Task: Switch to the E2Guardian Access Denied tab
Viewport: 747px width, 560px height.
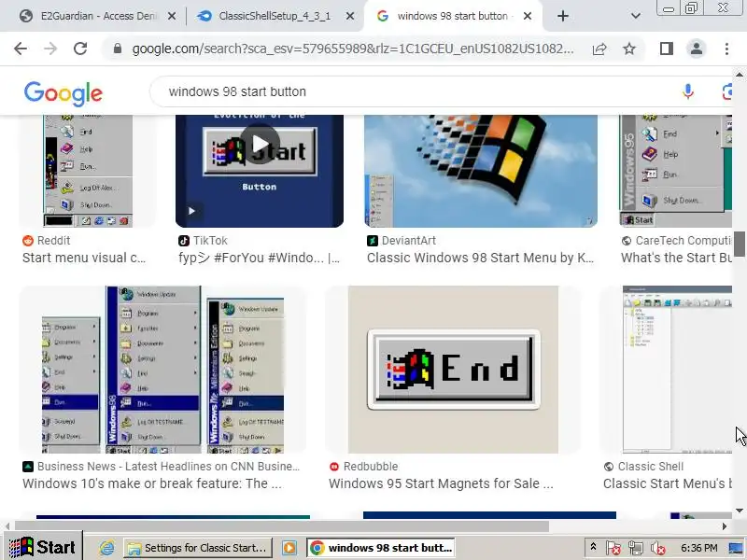Action: click(x=97, y=16)
